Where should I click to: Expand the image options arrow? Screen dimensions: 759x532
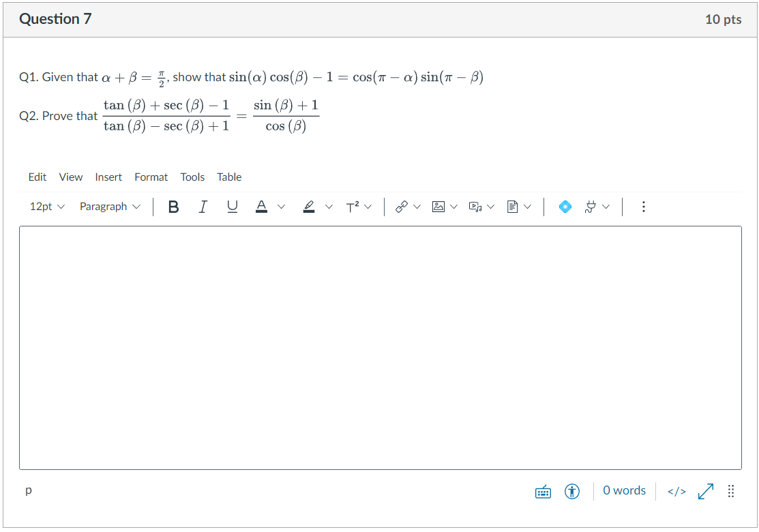pos(453,207)
